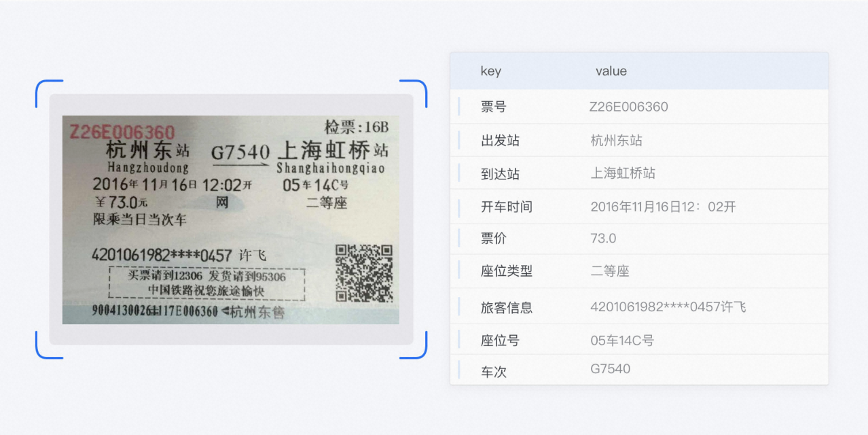Click ￥73.0元 price on the ticket
Viewport: 868px width, 435px height.
[x=122, y=202]
